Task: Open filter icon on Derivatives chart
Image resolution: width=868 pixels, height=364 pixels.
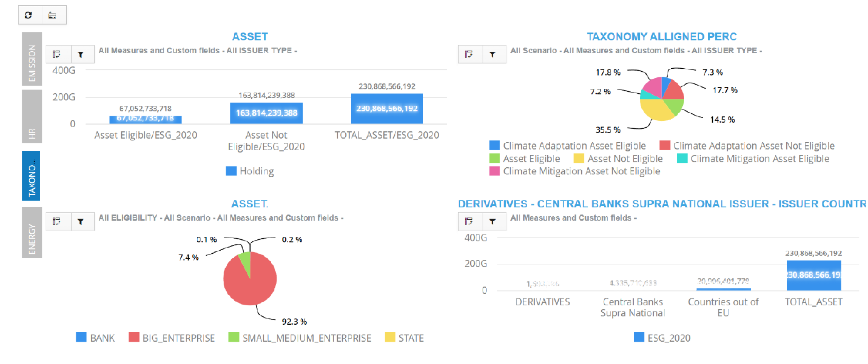Action: 492,221
